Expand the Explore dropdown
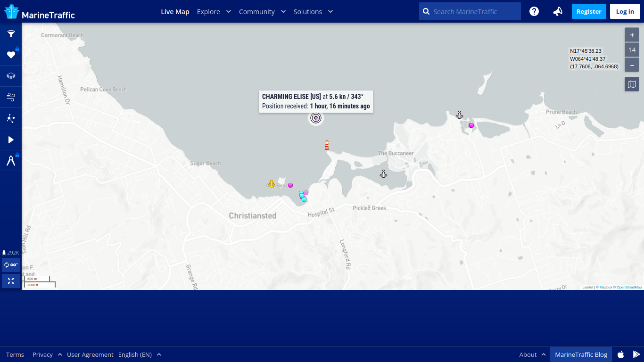 point(214,11)
